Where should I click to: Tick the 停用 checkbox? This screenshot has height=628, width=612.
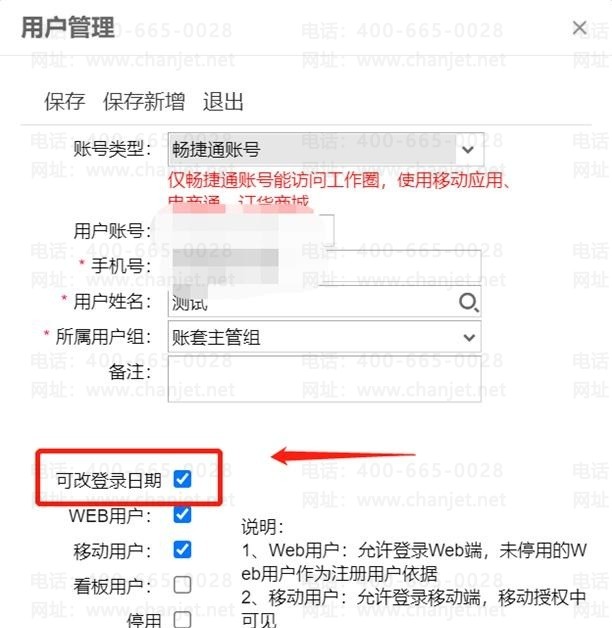[x=182, y=619]
